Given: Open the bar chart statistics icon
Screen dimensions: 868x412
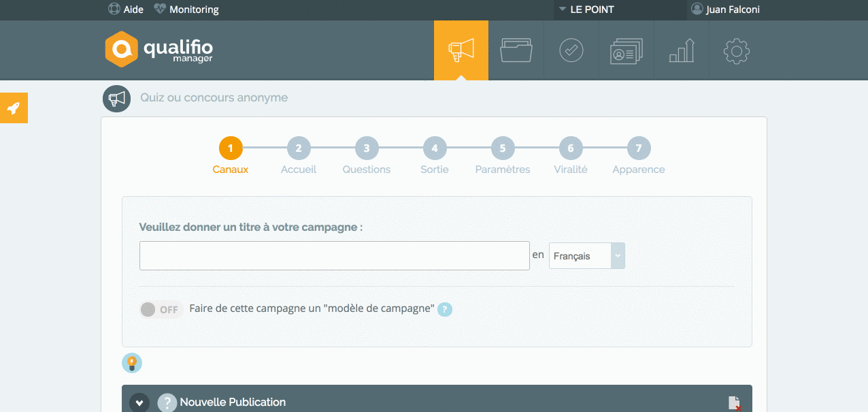Looking at the screenshot, I should 682,50.
